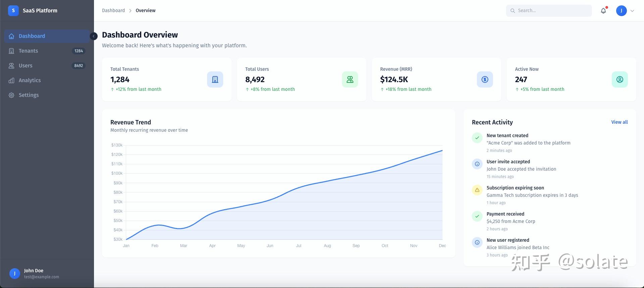This screenshot has height=288, width=644.
Task: Click the Total Tenants building icon
Action: [x=215, y=79]
